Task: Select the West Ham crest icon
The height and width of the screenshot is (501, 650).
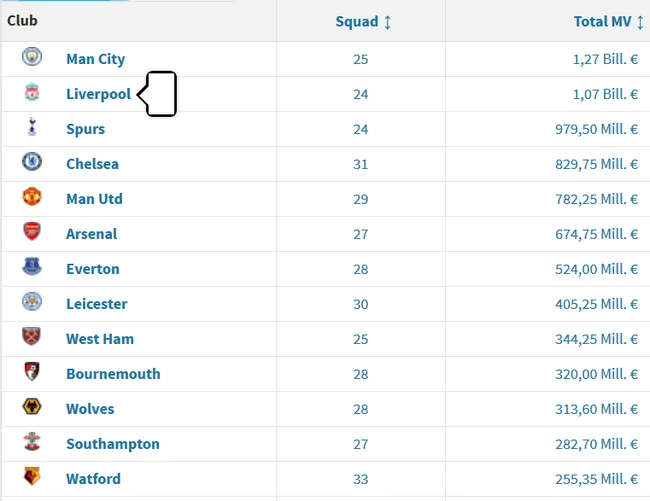Action: (x=32, y=336)
